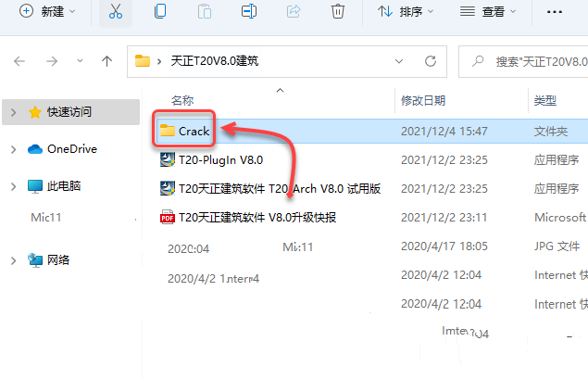The image size is (588, 379).
Task: Click the Share icon
Action: pyautogui.click(x=294, y=11)
